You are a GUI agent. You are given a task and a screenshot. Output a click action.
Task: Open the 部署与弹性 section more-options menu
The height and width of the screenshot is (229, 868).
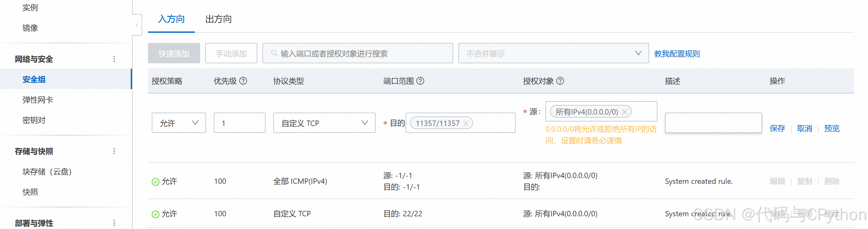(114, 223)
